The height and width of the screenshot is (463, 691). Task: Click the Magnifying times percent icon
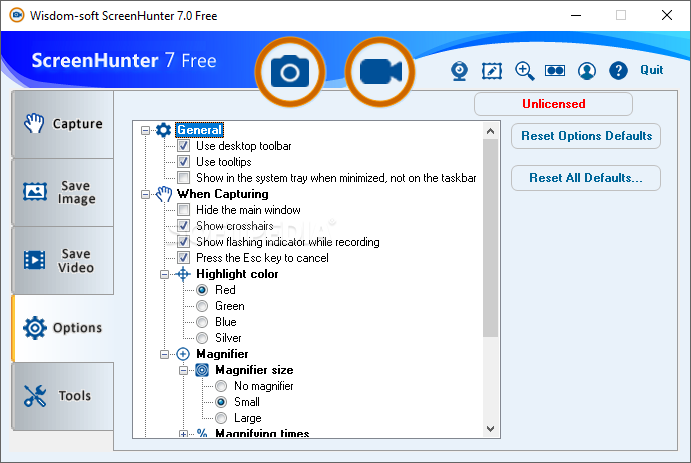[x=202, y=433]
